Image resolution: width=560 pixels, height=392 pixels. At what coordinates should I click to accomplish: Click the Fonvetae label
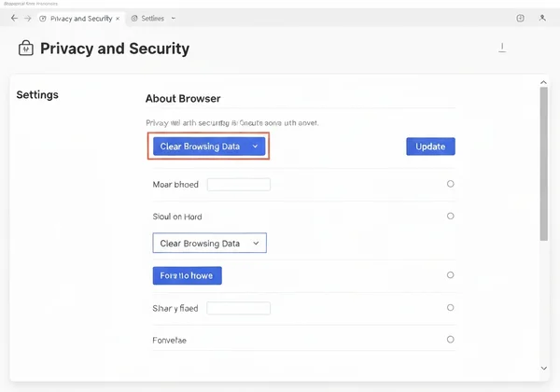[169, 341]
